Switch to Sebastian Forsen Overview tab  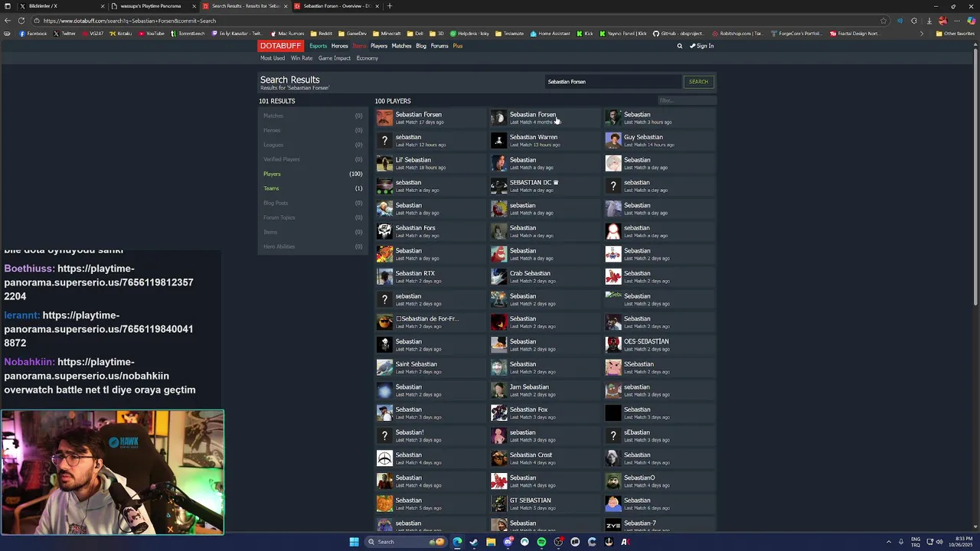[x=337, y=6]
